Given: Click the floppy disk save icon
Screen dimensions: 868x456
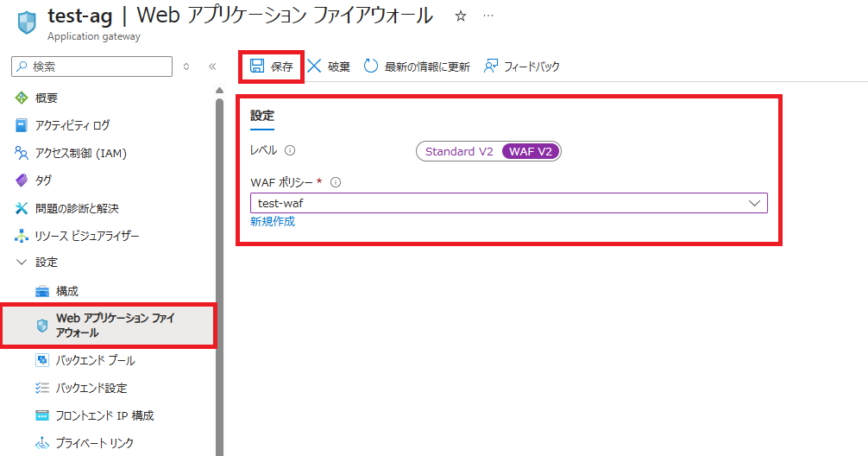Looking at the screenshot, I should click(257, 66).
